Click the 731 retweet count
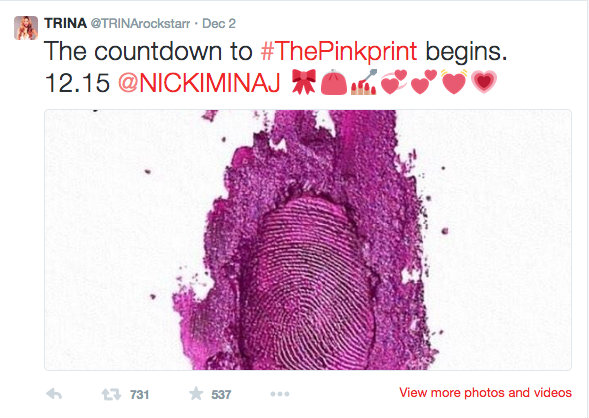The width and height of the screenshot is (589, 418). [140, 395]
